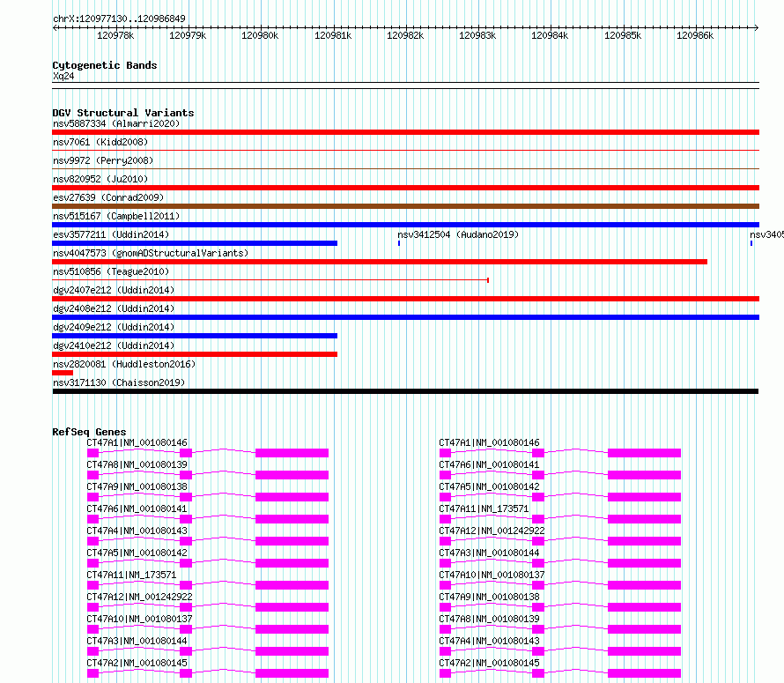Click the nsv820952 (Ju2010) variant label
Screen dimensions: 784x683
tap(100, 179)
